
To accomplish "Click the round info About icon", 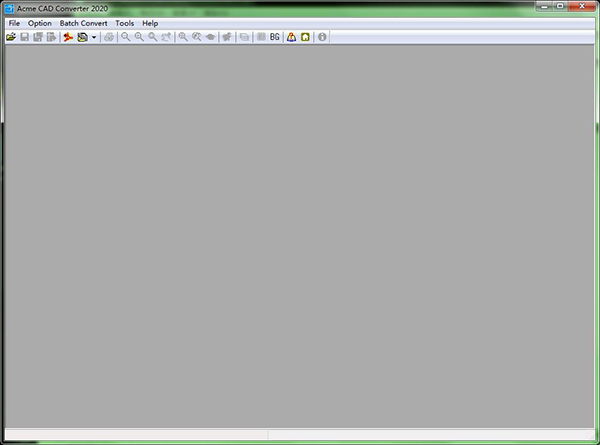I will 322,37.
